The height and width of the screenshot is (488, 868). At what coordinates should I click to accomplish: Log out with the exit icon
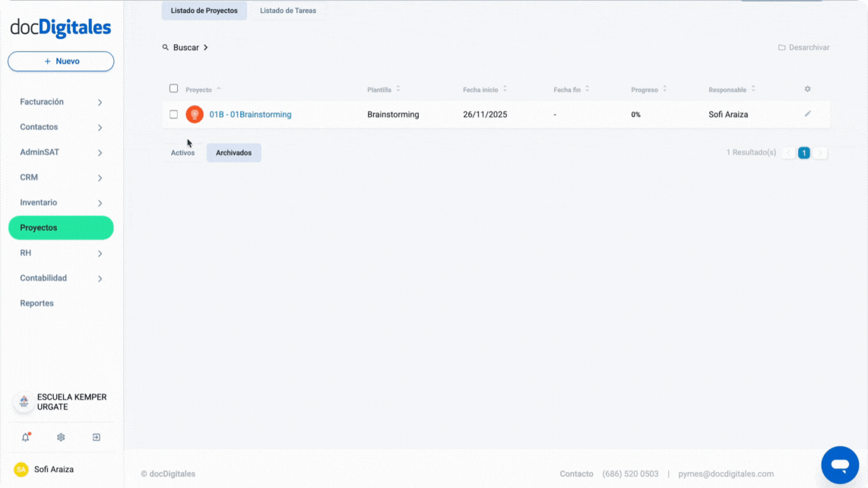tap(96, 437)
